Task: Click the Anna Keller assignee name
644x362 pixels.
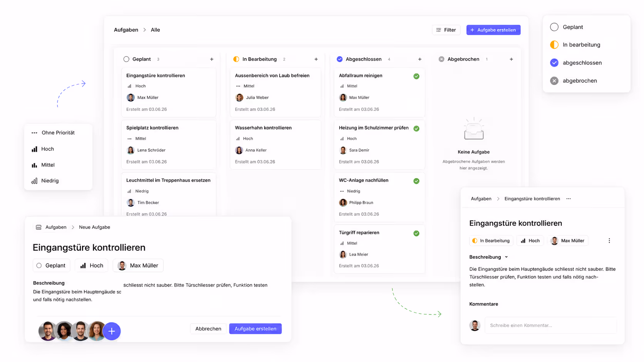Action: [256, 150]
